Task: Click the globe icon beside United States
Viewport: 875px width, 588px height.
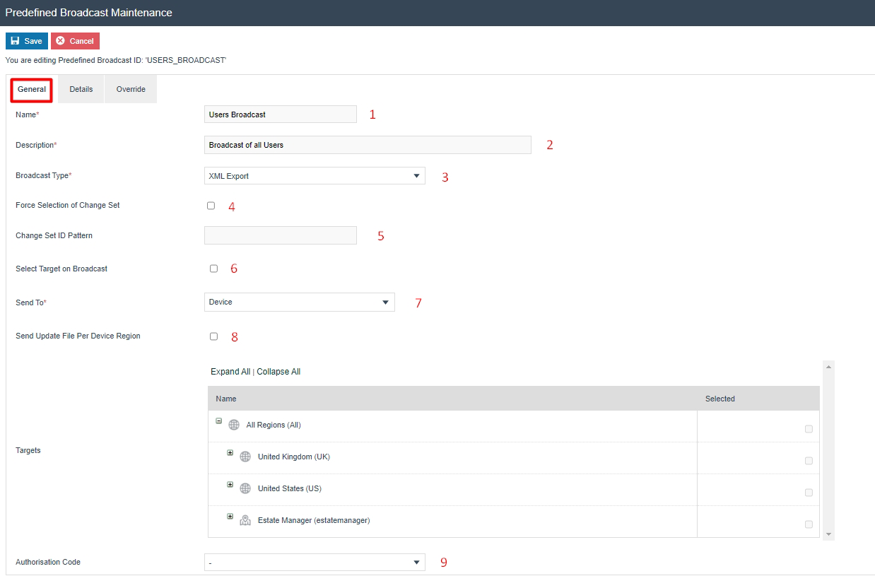Action: tap(245, 488)
